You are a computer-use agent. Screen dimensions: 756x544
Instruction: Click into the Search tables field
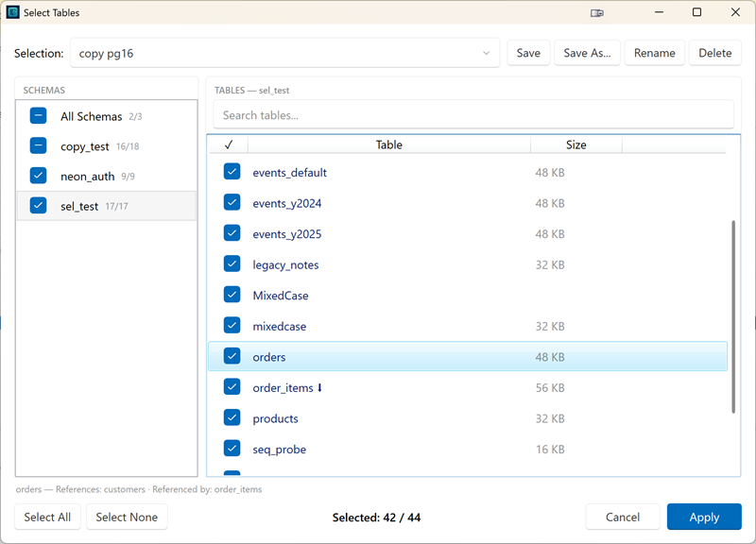pos(473,114)
